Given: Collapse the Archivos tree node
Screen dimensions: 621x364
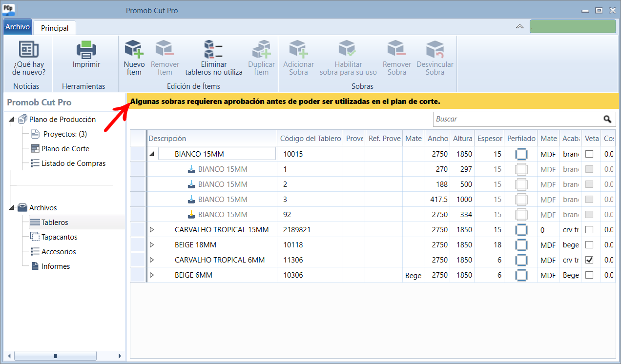Looking at the screenshot, I should 12,208.
